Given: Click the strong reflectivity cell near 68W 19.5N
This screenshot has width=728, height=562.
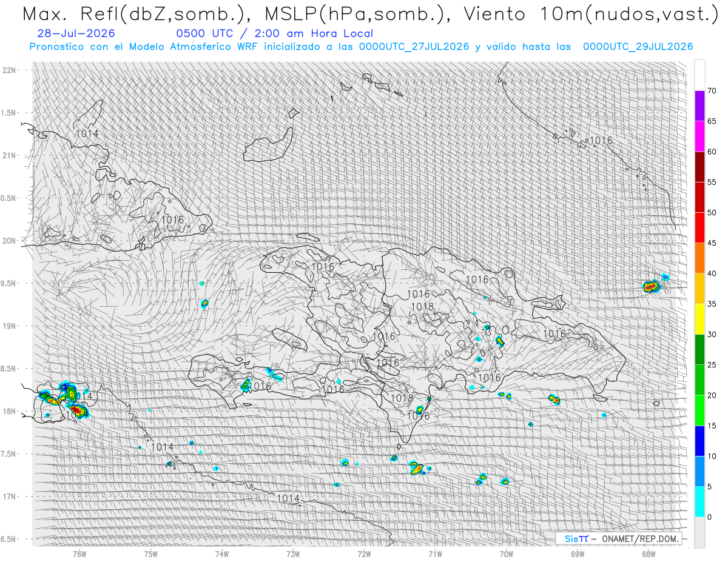Looking at the screenshot, I should click(651, 286).
